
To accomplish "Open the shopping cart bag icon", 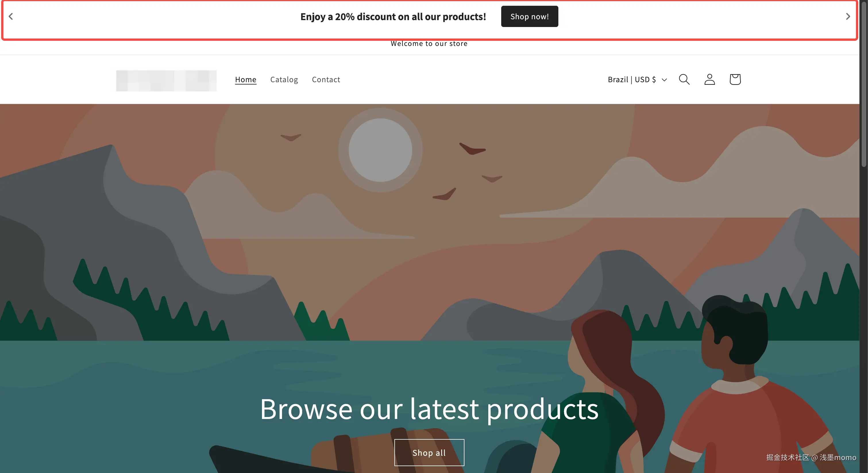I will click(735, 79).
